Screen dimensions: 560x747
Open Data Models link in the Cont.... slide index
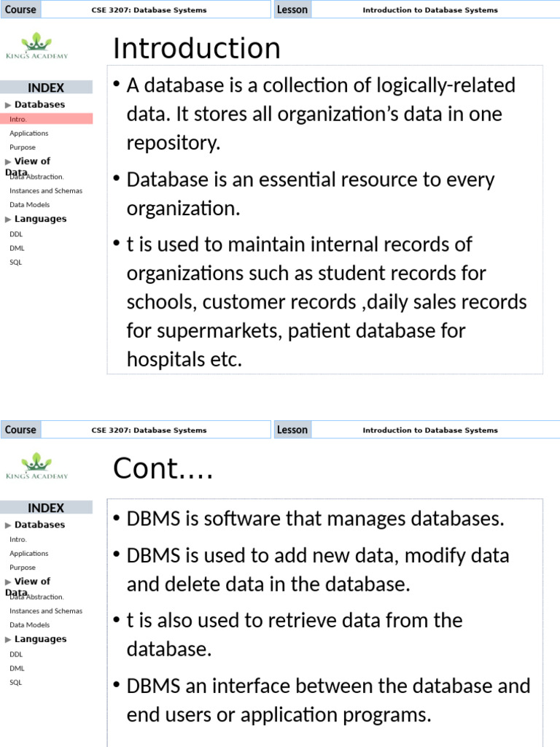tap(29, 625)
